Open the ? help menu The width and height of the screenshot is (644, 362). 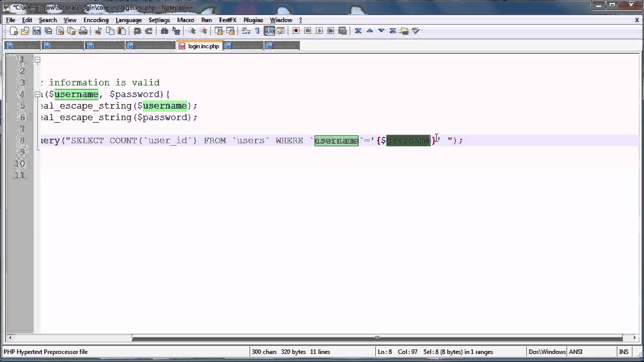pos(300,20)
